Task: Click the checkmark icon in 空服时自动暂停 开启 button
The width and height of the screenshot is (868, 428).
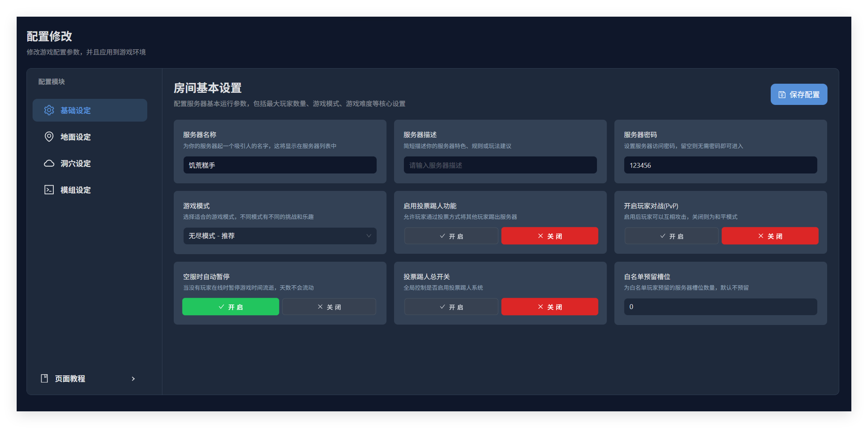Action: [x=221, y=307]
